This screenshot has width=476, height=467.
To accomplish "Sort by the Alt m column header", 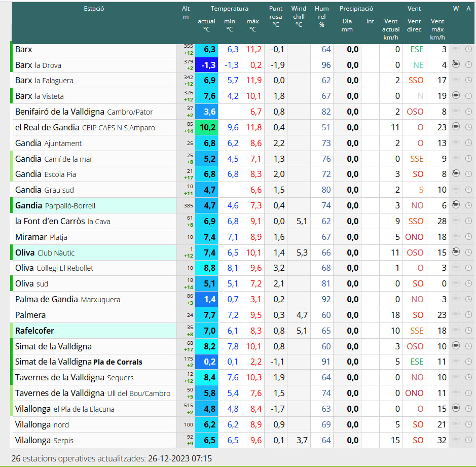I will pyautogui.click(x=186, y=13).
